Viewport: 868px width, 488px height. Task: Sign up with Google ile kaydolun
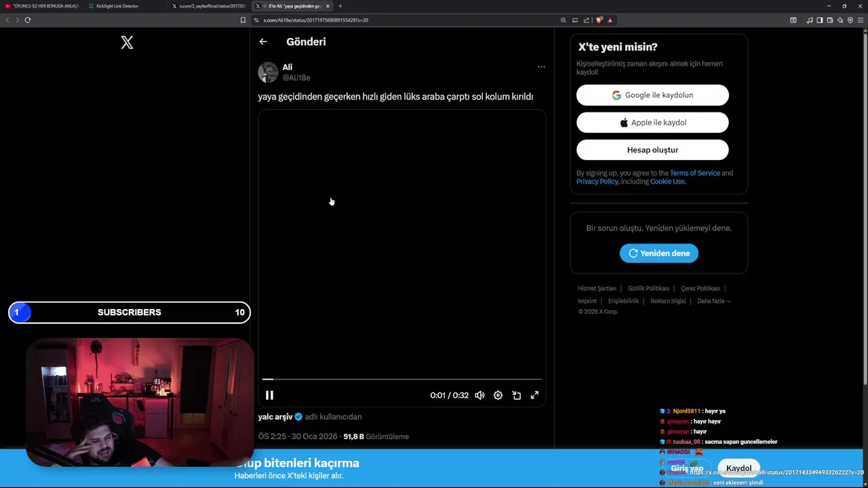(652, 95)
